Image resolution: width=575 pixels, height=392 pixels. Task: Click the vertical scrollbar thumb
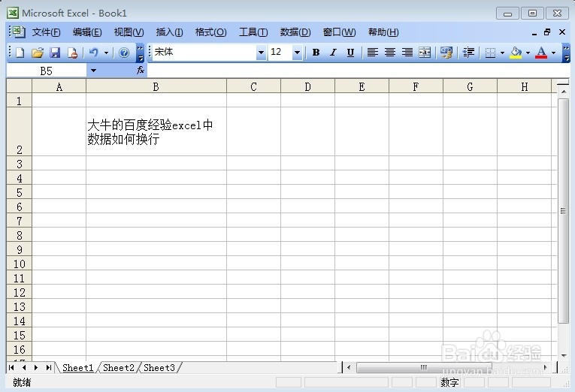click(x=563, y=211)
